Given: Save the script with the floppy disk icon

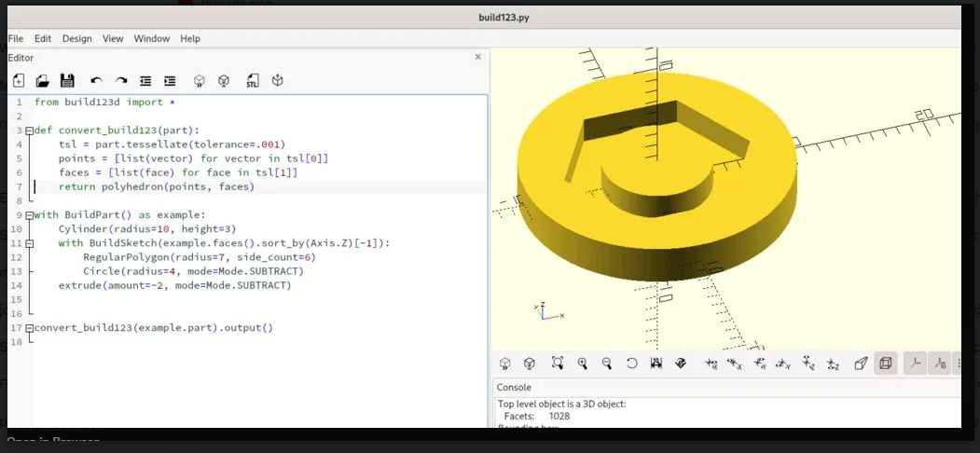Looking at the screenshot, I should tap(67, 81).
